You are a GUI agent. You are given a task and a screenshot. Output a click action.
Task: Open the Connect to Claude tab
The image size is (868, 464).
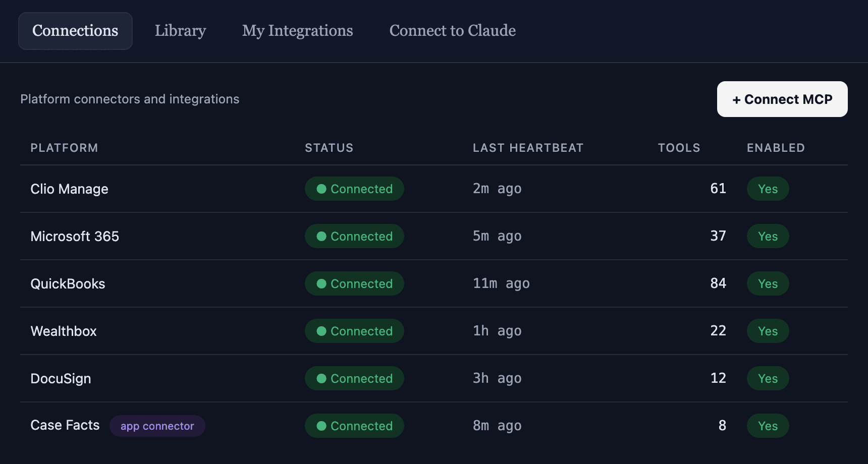[x=452, y=31]
